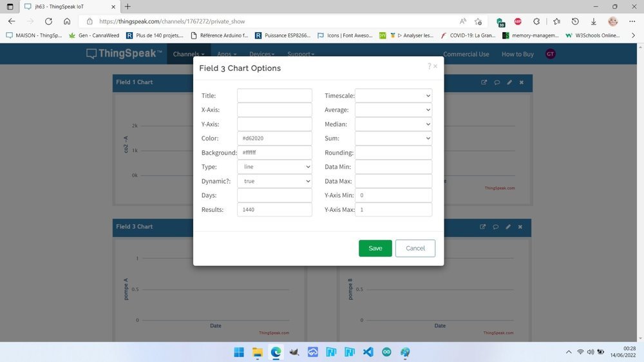644x362 pixels.
Task: Open File Explorer from taskbar
Action: (x=258, y=352)
